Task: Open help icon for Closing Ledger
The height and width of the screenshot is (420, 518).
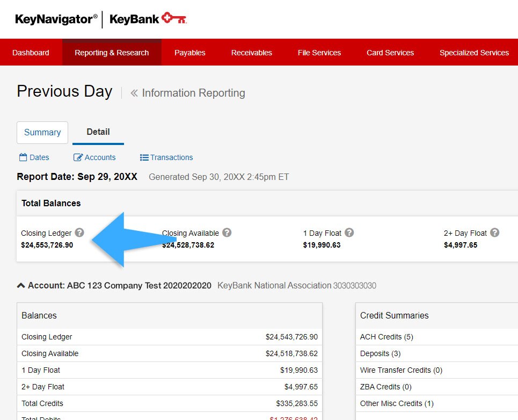Action: (79, 233)
